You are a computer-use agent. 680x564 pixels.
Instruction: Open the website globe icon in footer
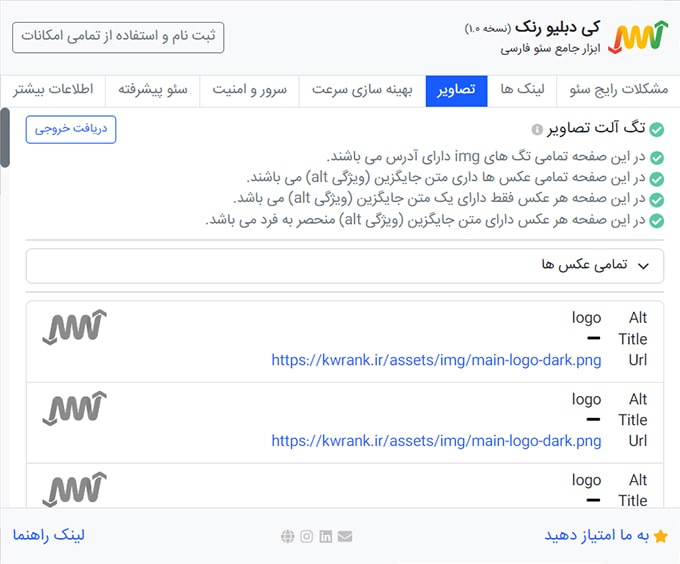click(x=288, y=536)
